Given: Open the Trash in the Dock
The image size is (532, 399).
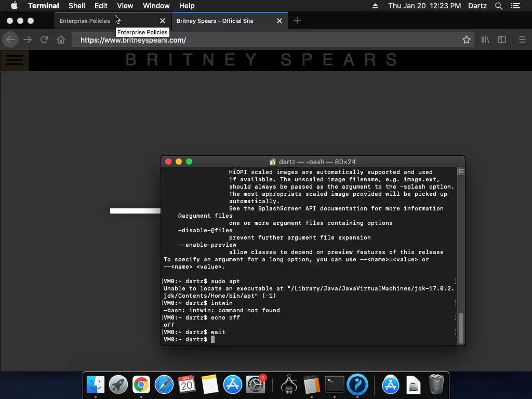Looking at the screenshot, I should (436, 385).
